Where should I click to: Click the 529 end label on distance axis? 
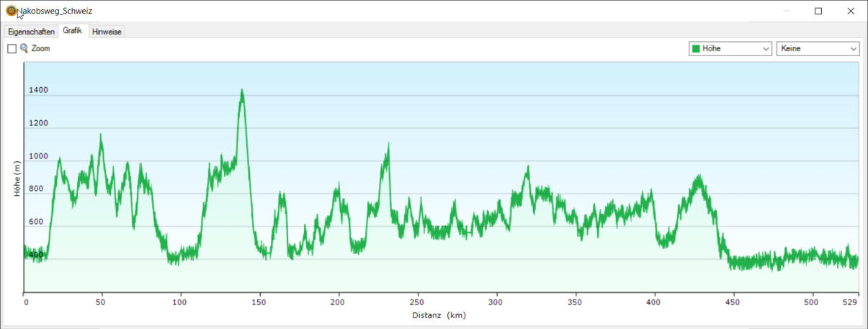pyautogui.click(x=851, y=303)
